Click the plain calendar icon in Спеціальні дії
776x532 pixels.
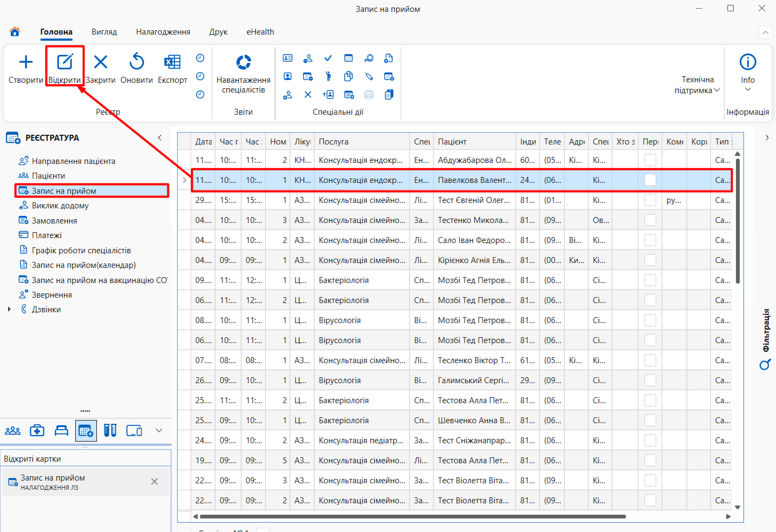(349, 58)
